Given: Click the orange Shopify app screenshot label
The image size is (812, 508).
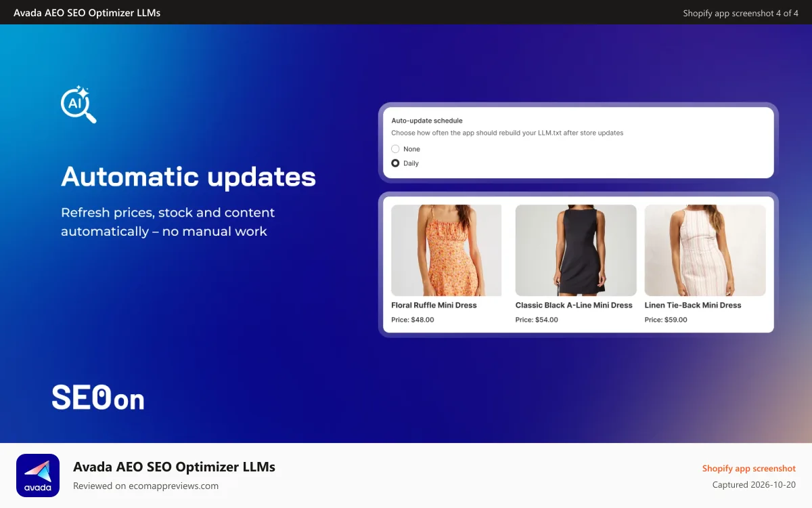Looking at the screenshot, I should click(x=749, y=468).
